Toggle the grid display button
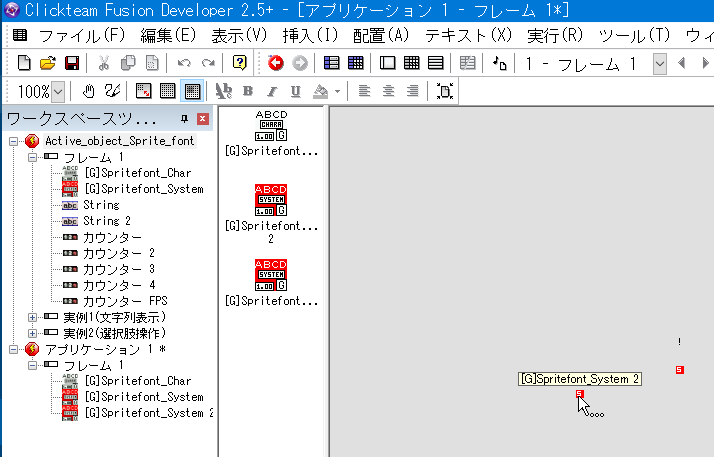This screenshot has height=457, width=714. tap(168, 91)
